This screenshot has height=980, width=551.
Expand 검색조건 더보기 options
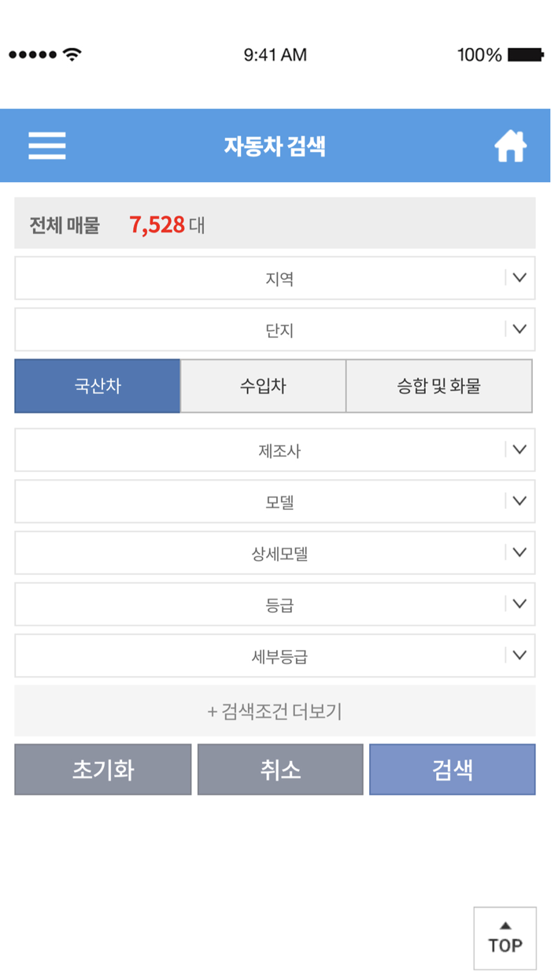coord(275,710)
